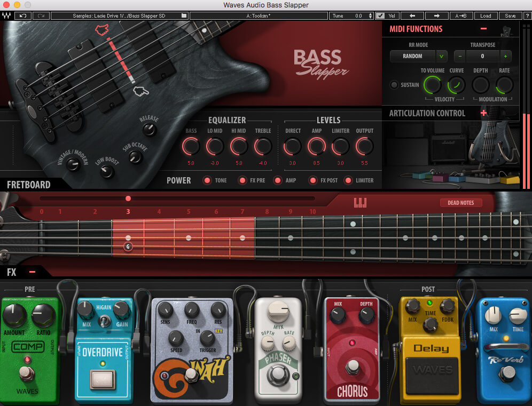Increase Transpose with the plus button

505,56
